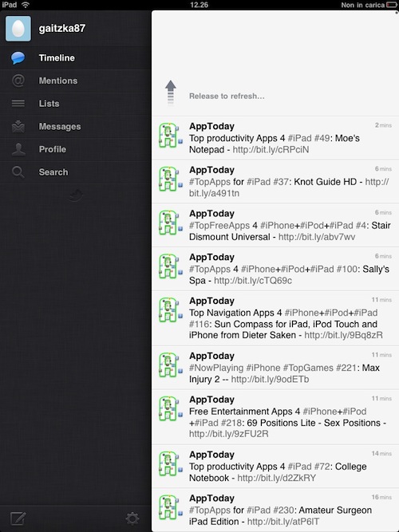
Task: Tap the Search magnifier icon
Action: tap(18, 172)
